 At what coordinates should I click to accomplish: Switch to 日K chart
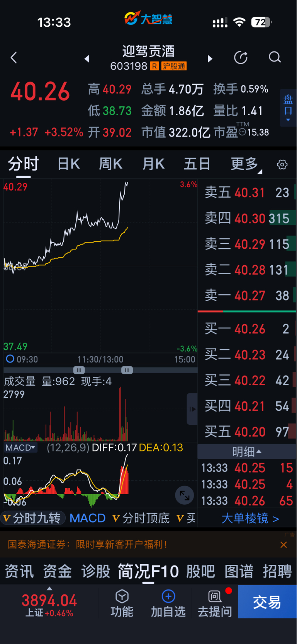tap(68, 164)
